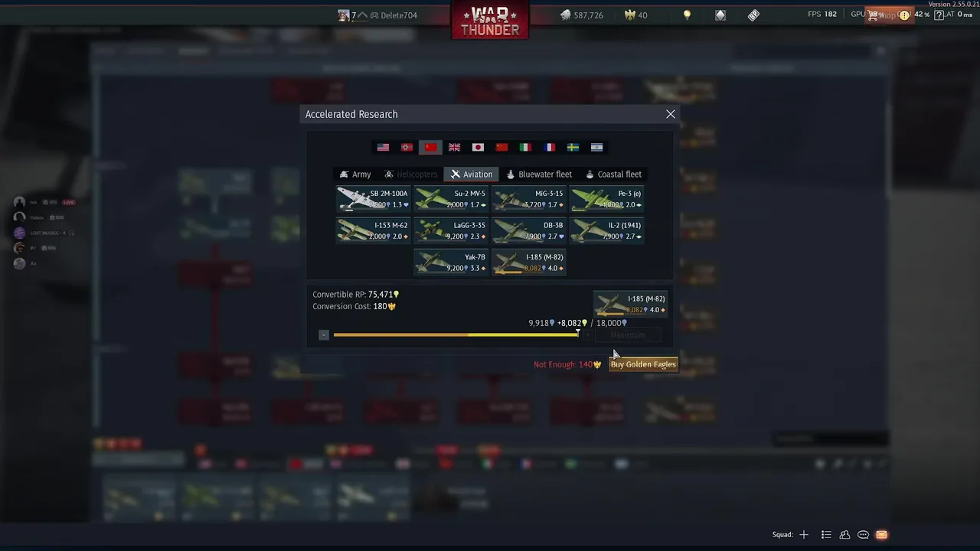Open the Battle Pass BP icon
The height and width of the screenshot is (551, 980).
(x=754, y=15)
